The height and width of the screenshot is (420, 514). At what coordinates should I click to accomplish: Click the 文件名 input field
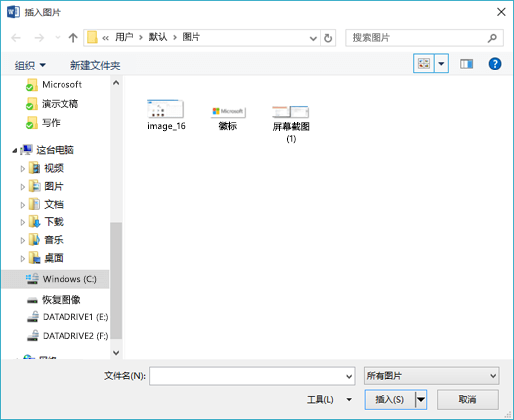tap(252, 376)
